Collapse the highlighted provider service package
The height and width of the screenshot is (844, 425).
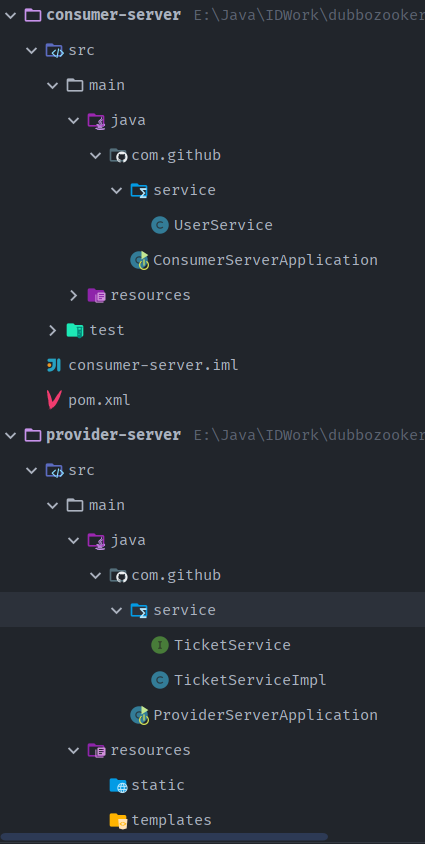coord(117,610)
